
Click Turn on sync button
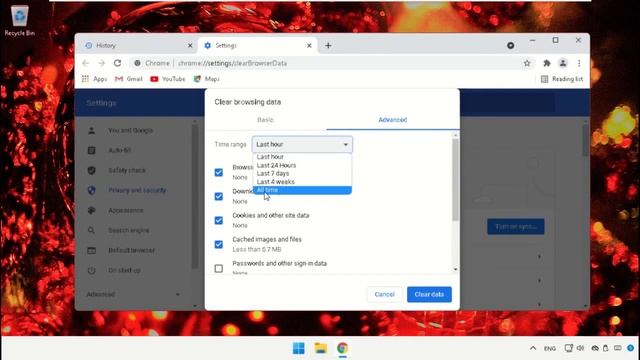point(516,227)
